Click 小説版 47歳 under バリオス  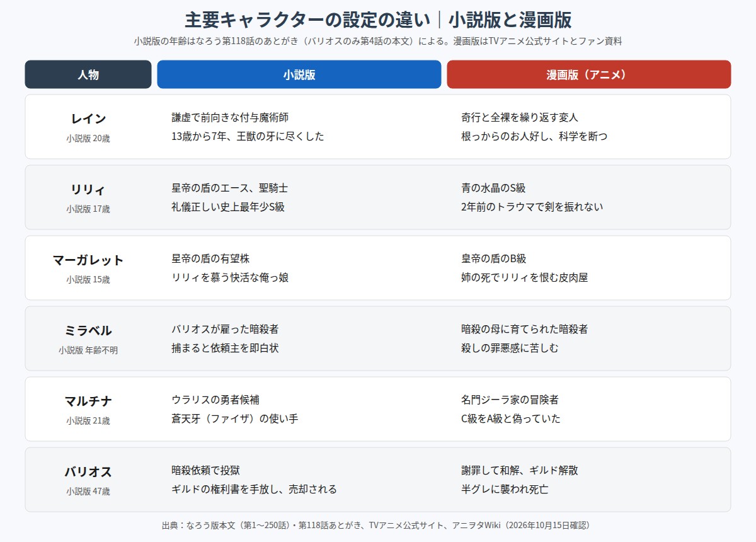coord(88,492)
